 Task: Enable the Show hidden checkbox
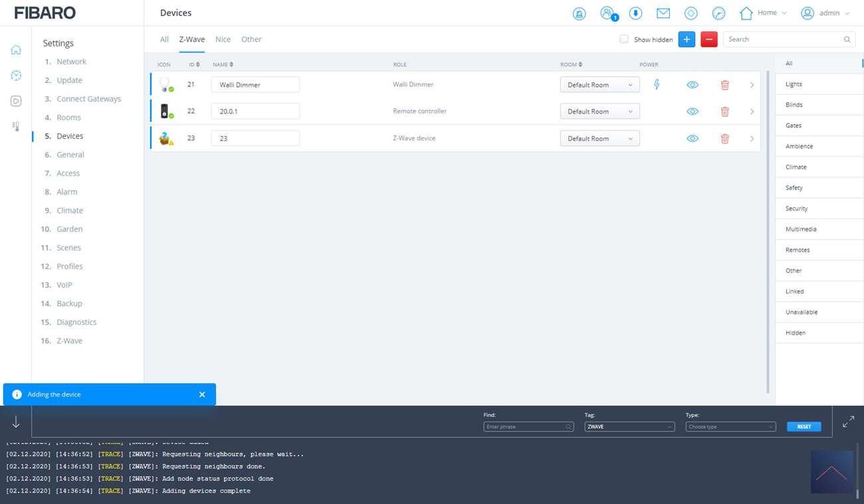pos(624,39)
